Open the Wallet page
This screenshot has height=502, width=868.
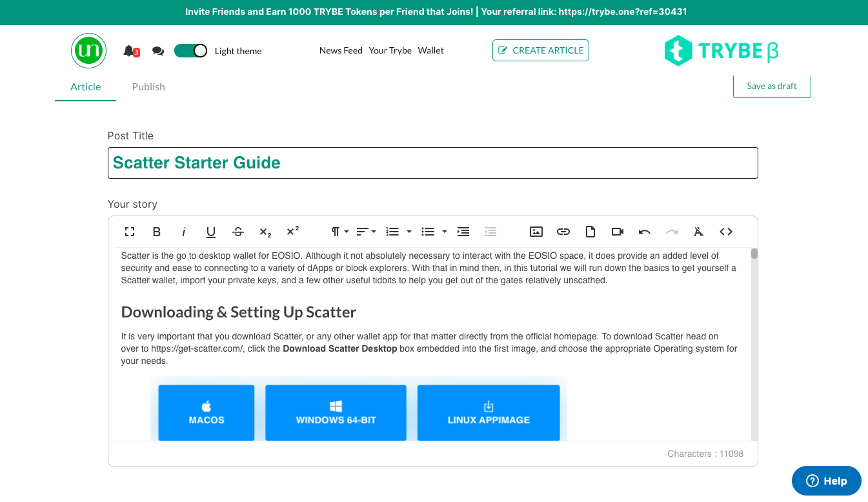pos(430,50)
